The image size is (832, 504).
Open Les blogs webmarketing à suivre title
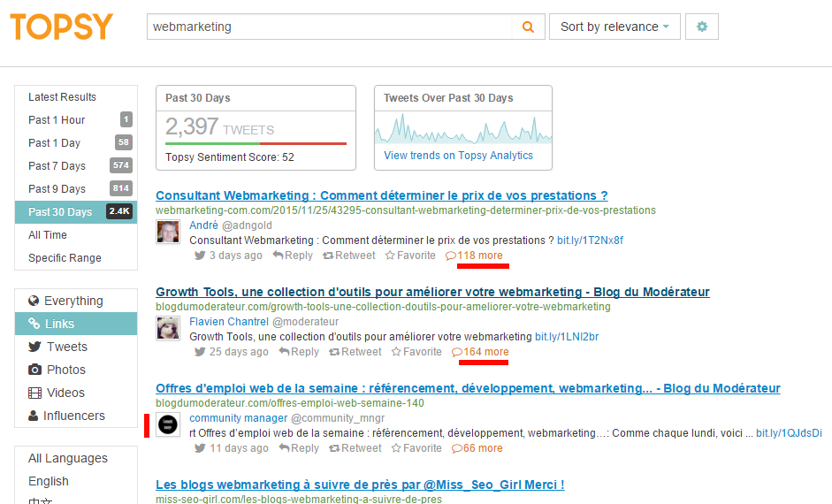(x=360, y=485)
